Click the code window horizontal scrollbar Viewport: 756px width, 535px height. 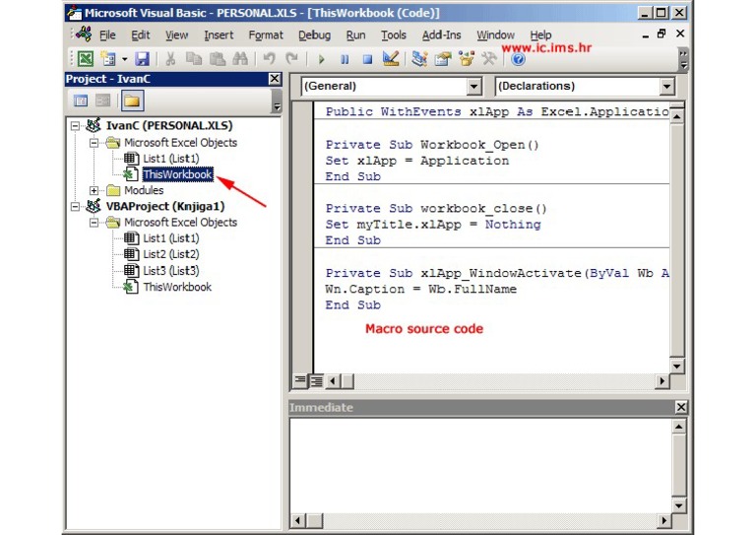[492, 380]
